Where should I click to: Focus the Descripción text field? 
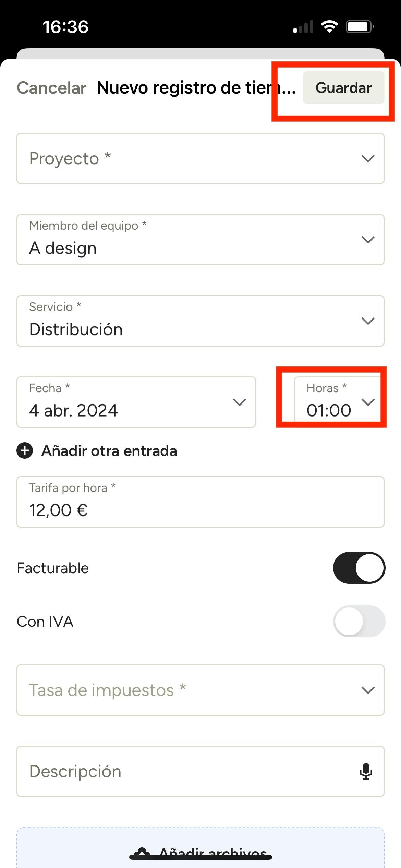[x=185, y=771]
